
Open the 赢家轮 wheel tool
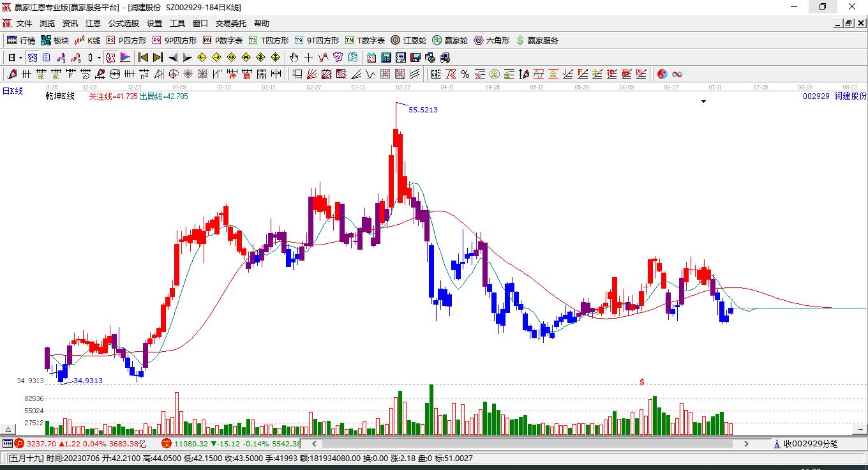(x=450, y=40)
